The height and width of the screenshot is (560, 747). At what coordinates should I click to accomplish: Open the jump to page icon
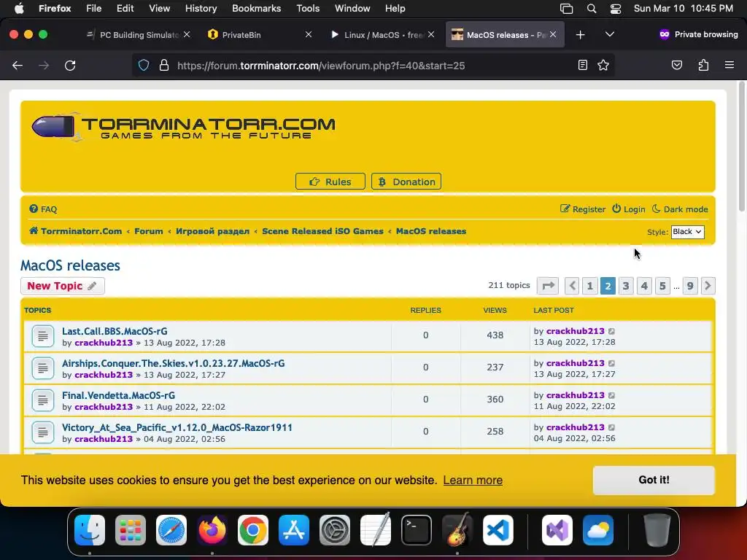point(548,286)
